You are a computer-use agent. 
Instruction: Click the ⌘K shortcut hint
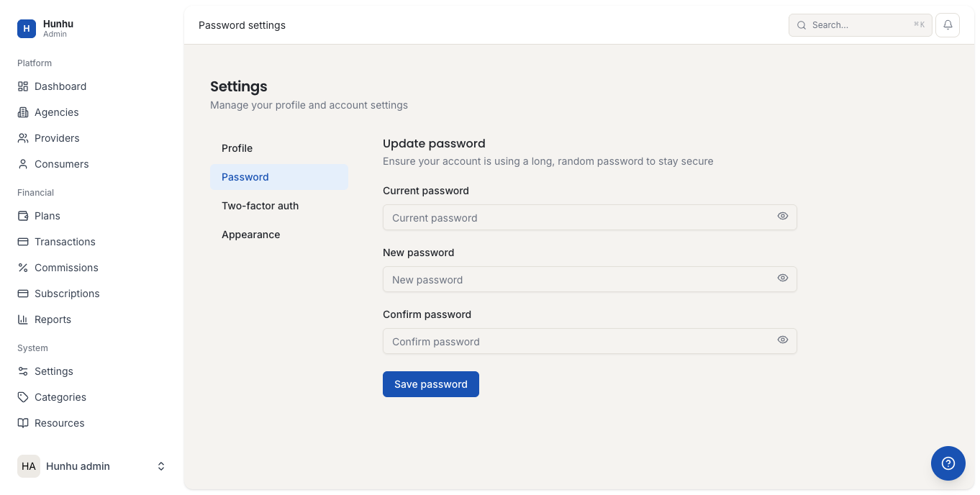point(919,24)
